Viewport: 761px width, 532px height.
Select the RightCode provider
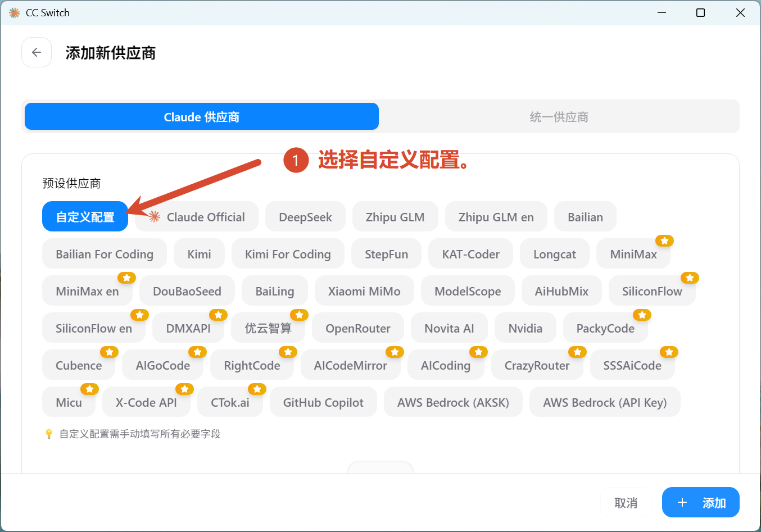point(252,365)
